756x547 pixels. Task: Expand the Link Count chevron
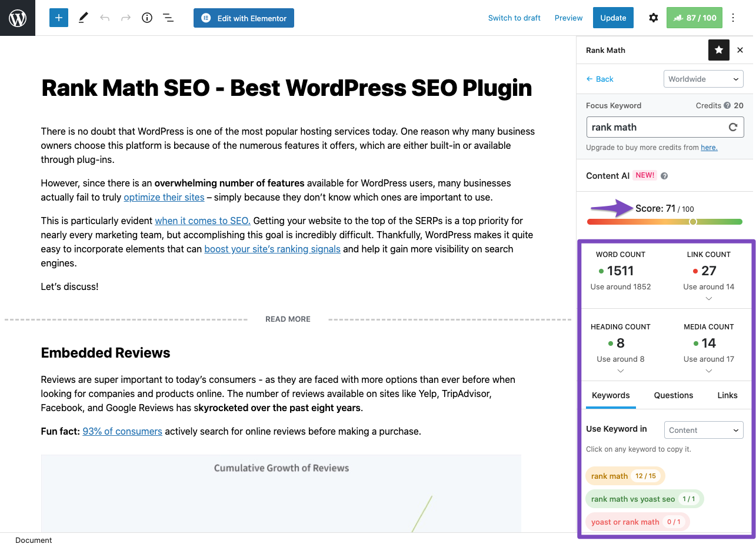coord(708,298)
